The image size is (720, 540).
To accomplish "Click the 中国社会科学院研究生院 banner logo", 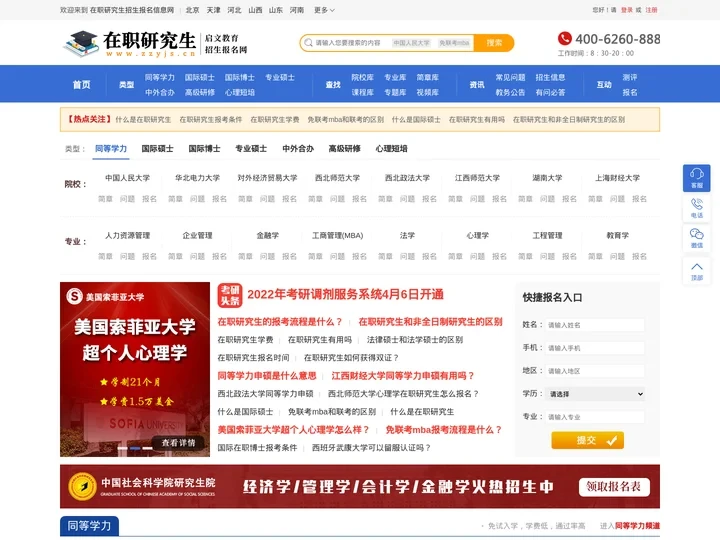I will [142, 486].
